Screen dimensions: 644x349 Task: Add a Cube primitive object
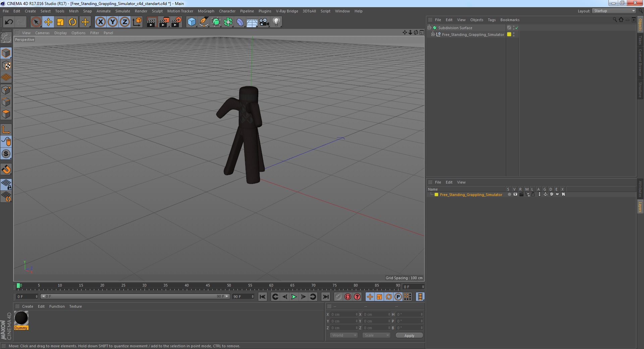192,22
